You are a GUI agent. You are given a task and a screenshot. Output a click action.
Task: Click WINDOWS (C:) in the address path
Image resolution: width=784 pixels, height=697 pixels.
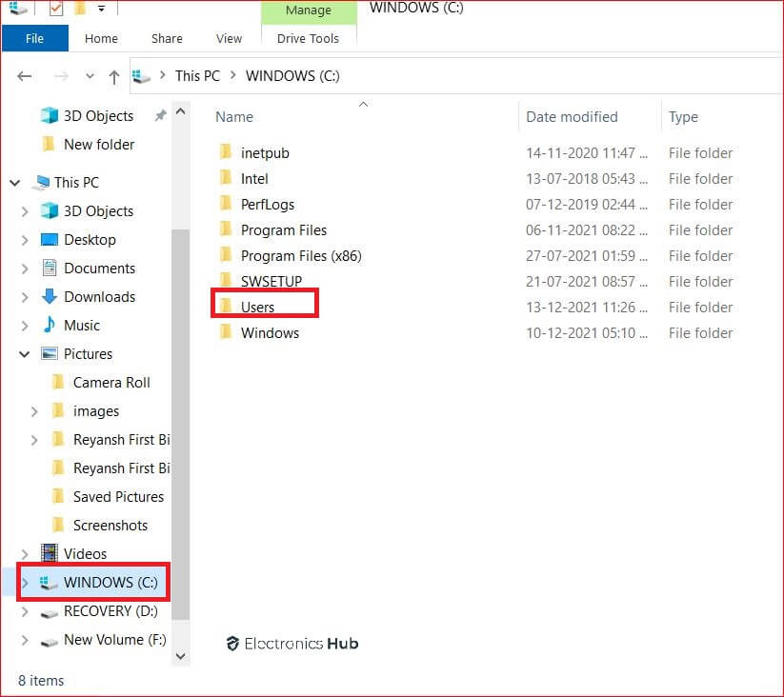coord(292,76)
